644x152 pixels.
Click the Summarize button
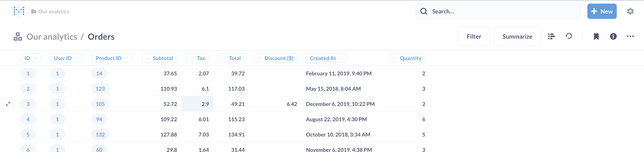click(517, 36)
